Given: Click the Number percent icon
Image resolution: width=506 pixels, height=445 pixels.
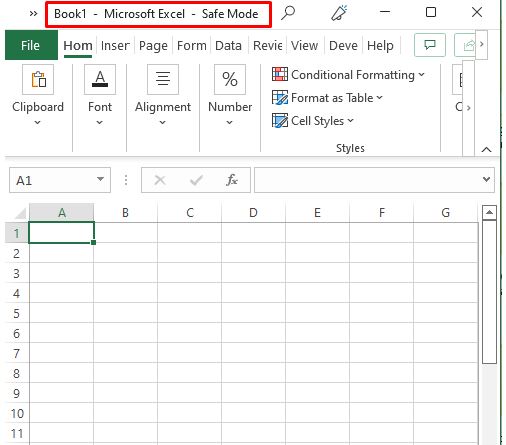Looking at the screenshot, I should (x=230, y=79).
